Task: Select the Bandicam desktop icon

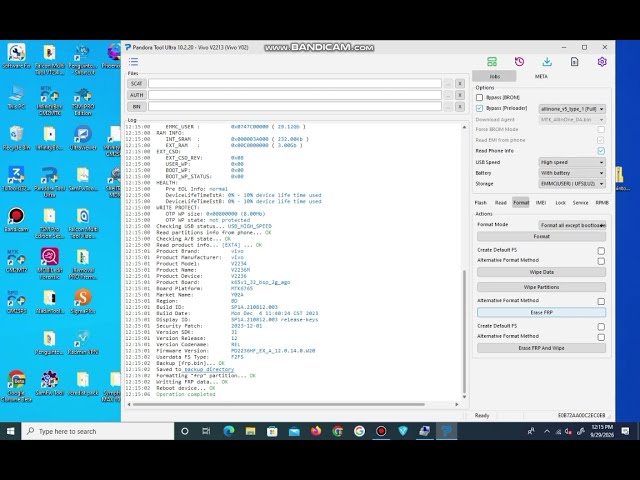Action: (x=16, y=220)
